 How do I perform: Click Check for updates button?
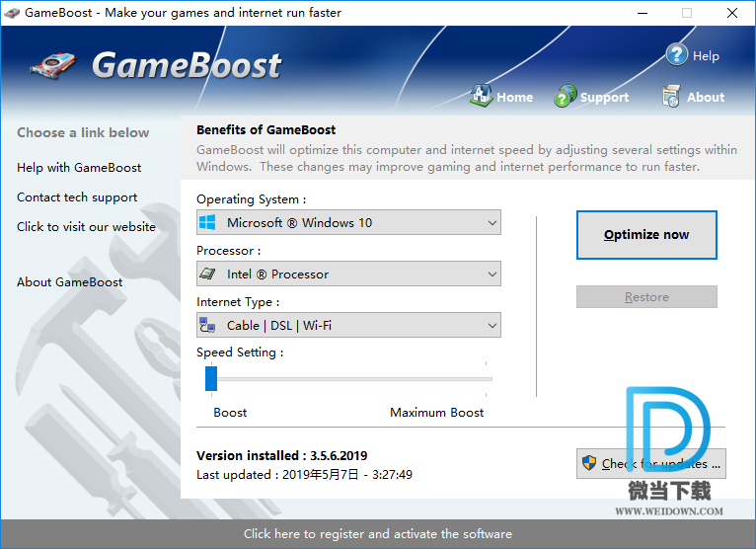[x=651, y=464]
